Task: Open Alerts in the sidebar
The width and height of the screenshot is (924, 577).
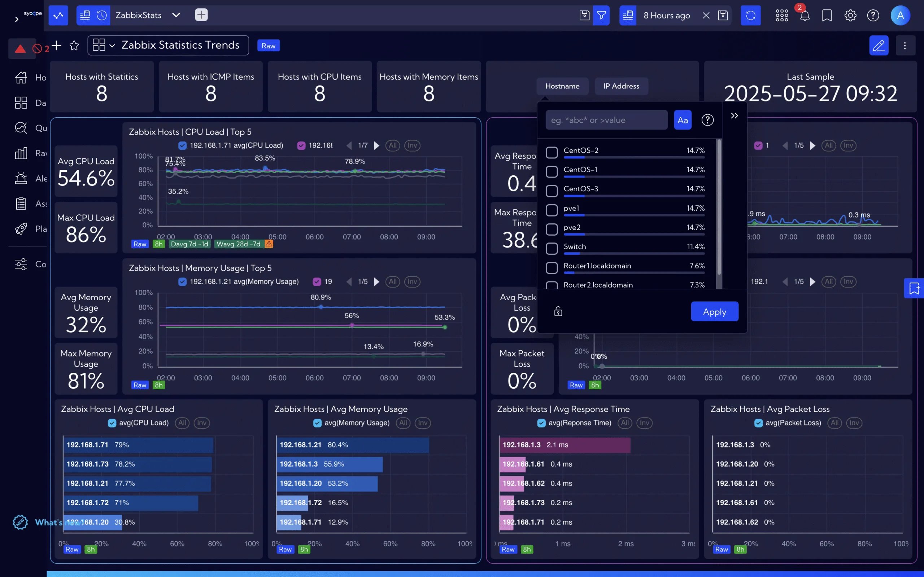Action: [31, 178]
